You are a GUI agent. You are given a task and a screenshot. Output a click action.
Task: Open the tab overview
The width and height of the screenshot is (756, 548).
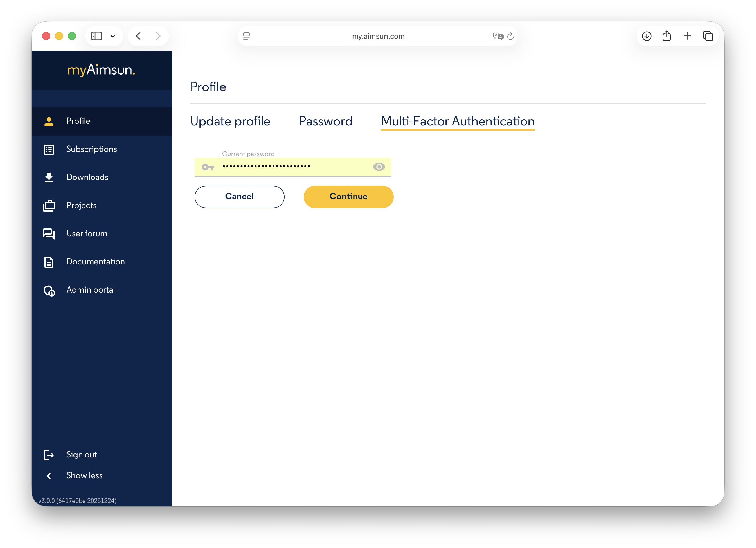708,36
